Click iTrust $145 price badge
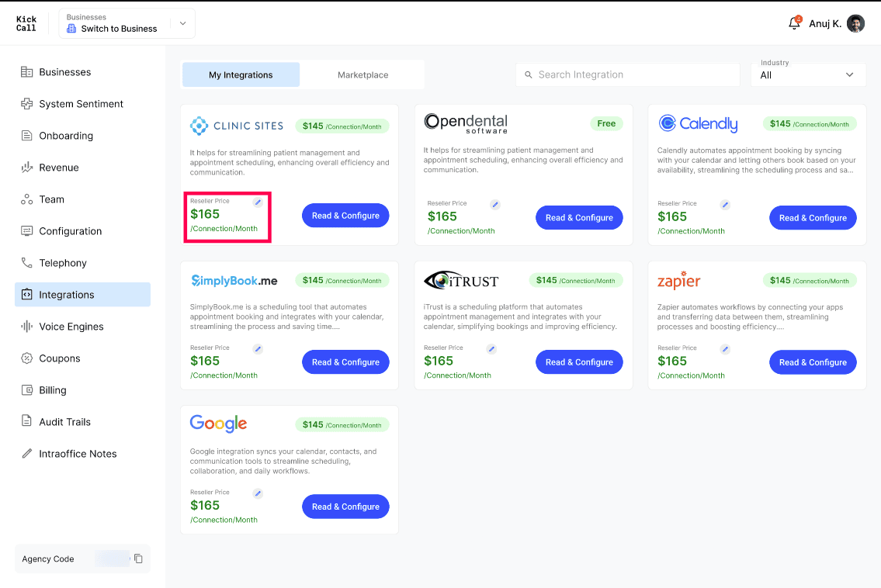 [576, 280]
